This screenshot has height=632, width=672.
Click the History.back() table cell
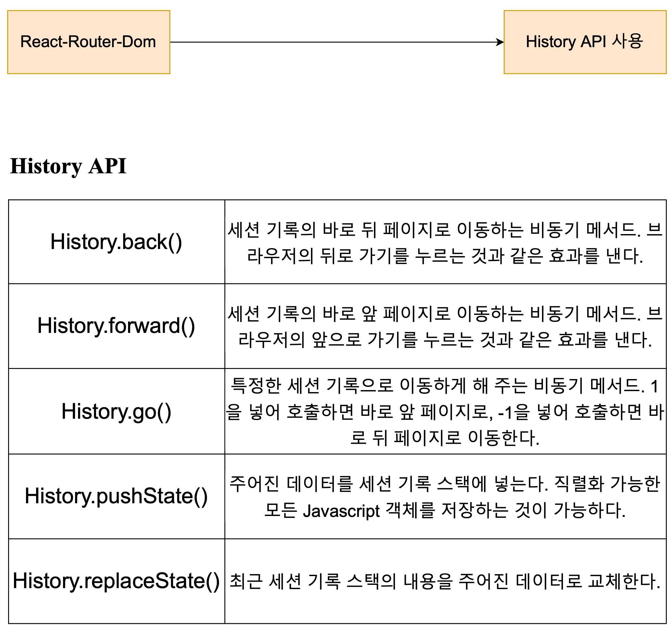[x=116, y=242]
